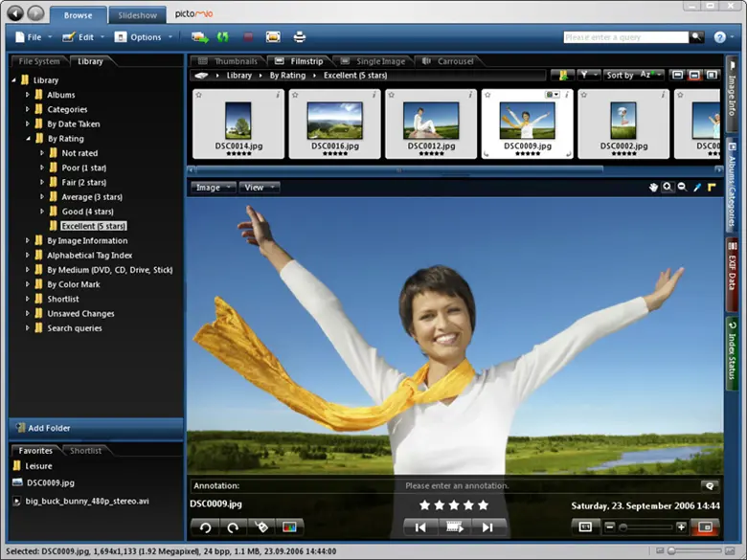Go to the previous image

[x=420, y=527]
